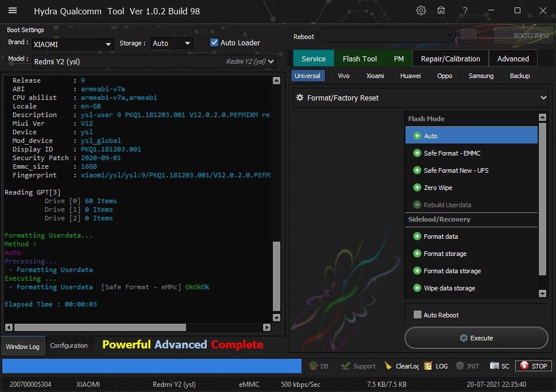Click log scroll-up arrow
The image size is (556, 392).
[x=277, y=80]
